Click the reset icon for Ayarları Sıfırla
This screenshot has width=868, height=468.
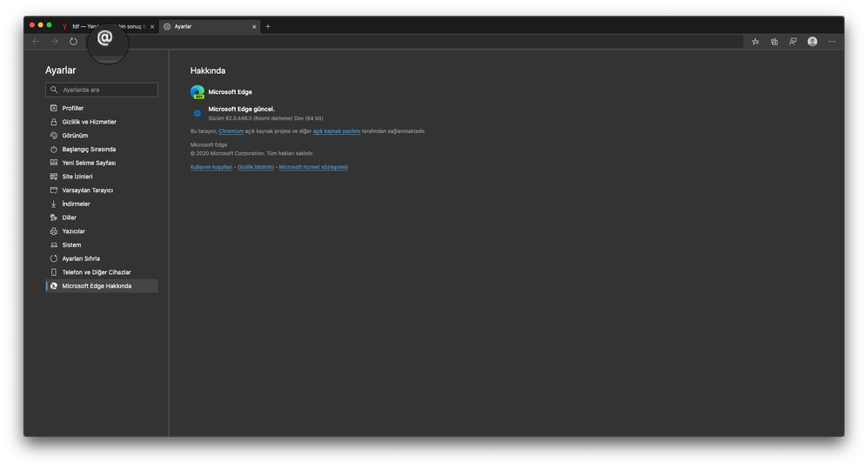54,258
